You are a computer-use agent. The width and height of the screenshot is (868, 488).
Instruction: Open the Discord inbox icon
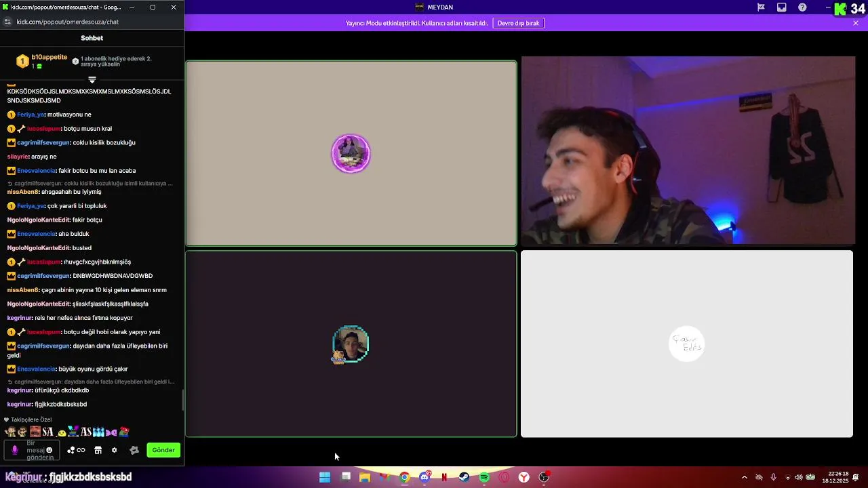click(782, 7)
